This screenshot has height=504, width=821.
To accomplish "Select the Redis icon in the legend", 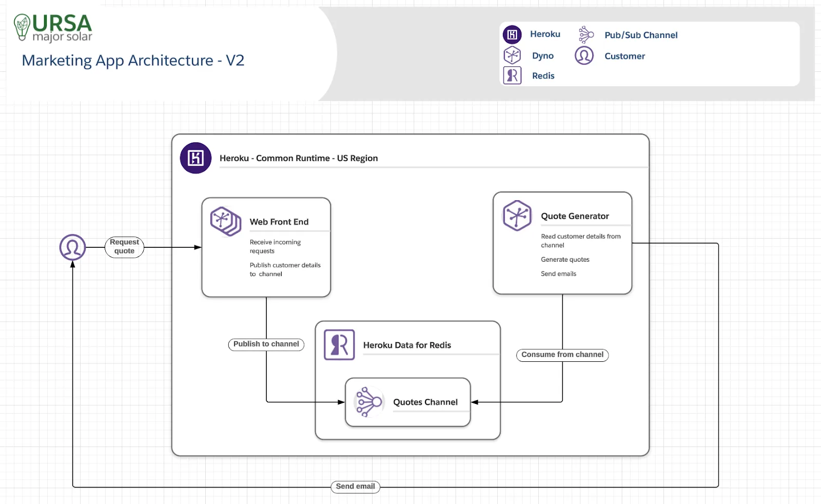I will [x=512, y=75].
